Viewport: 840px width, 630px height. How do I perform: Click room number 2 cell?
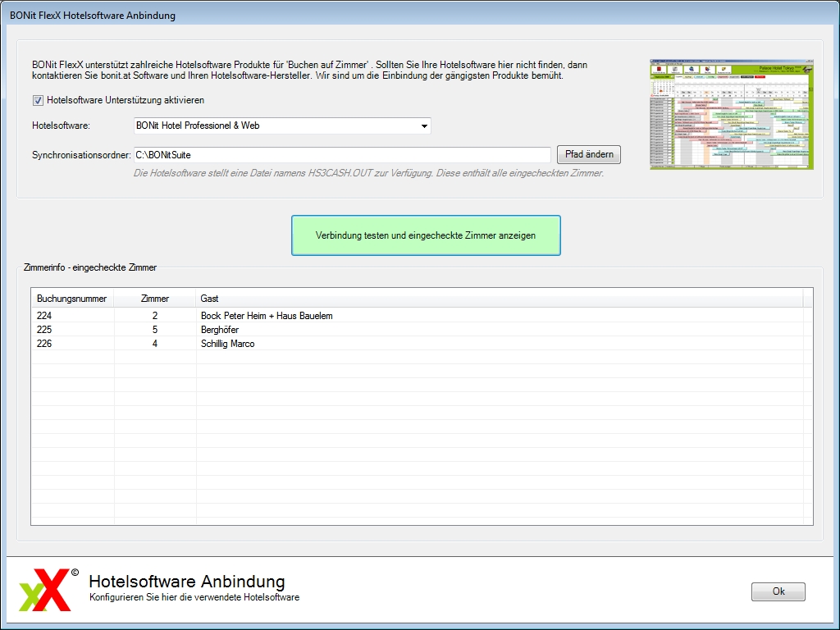pyautogui.click(x=155, y=316)
